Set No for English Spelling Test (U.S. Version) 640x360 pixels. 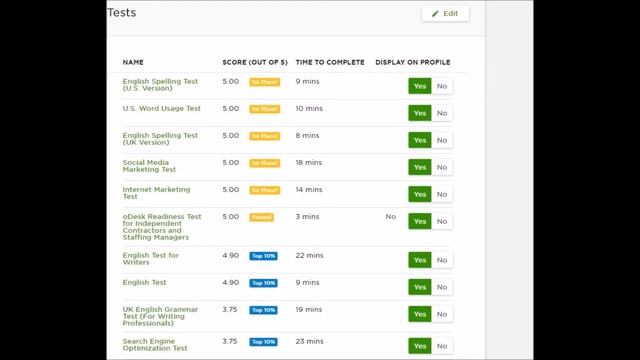tap(442, 86)
